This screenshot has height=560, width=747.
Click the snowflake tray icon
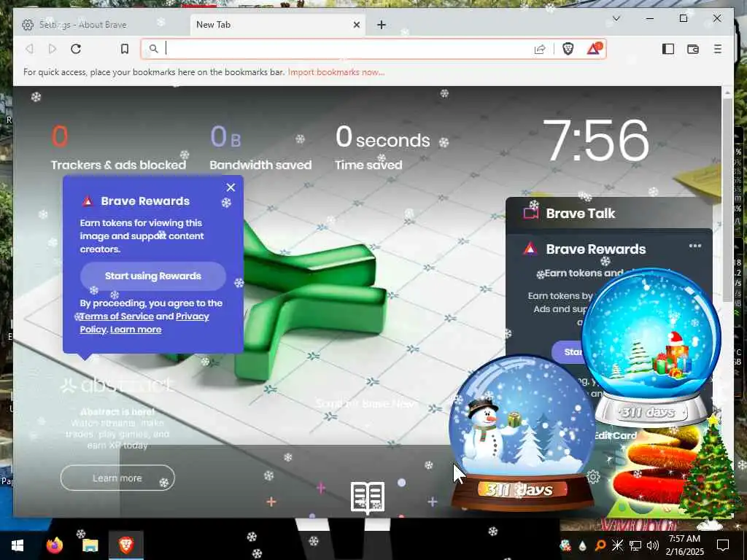(x=617, y=545)
